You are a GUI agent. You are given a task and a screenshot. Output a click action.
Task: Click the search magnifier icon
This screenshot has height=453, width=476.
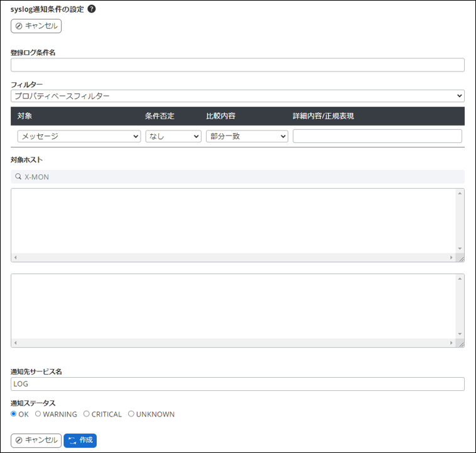click(18, 177)
